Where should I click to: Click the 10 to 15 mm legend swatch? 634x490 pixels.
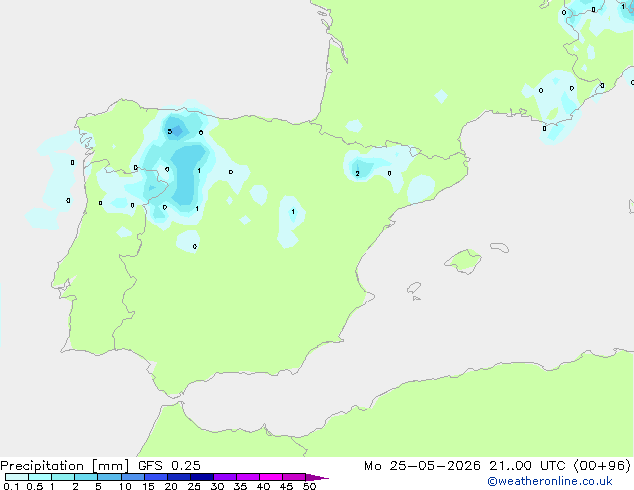tap(133, 477)
